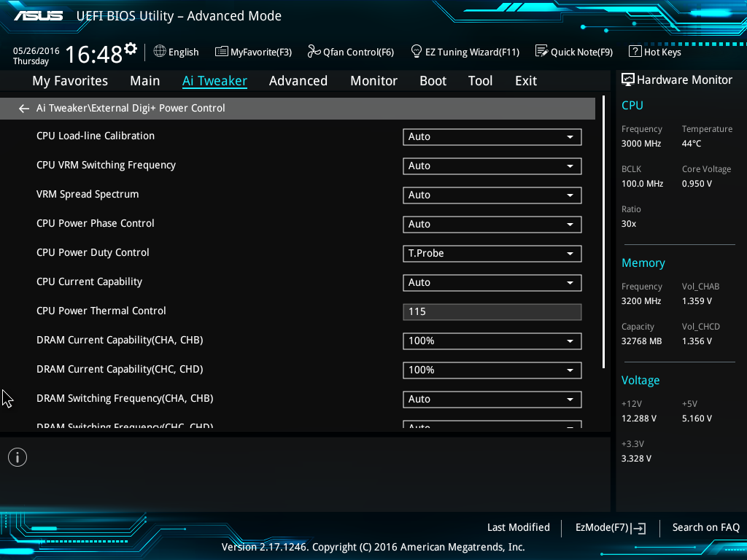747x560 pixels.
Task: Open Qfan Control fan icon
Action: coord(314,52)
